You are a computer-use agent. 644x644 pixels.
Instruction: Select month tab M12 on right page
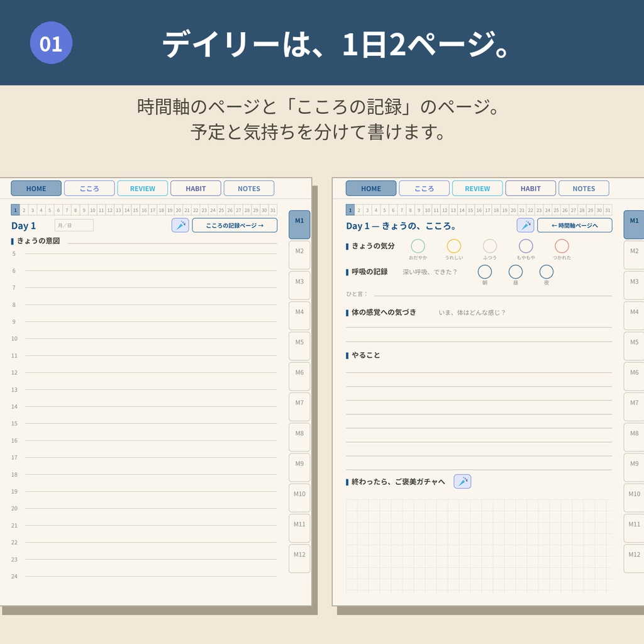click(x=634, y=558)
